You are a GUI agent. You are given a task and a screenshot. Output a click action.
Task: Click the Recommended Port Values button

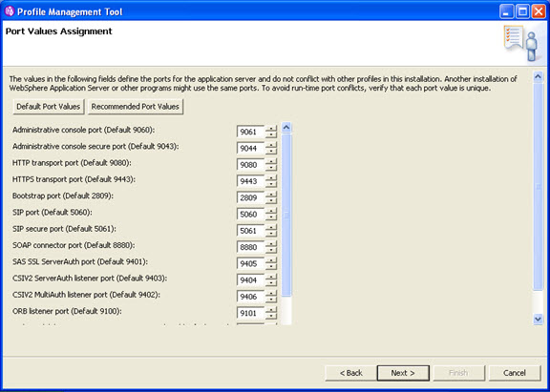pyautogui.click(x=136, y=107)
